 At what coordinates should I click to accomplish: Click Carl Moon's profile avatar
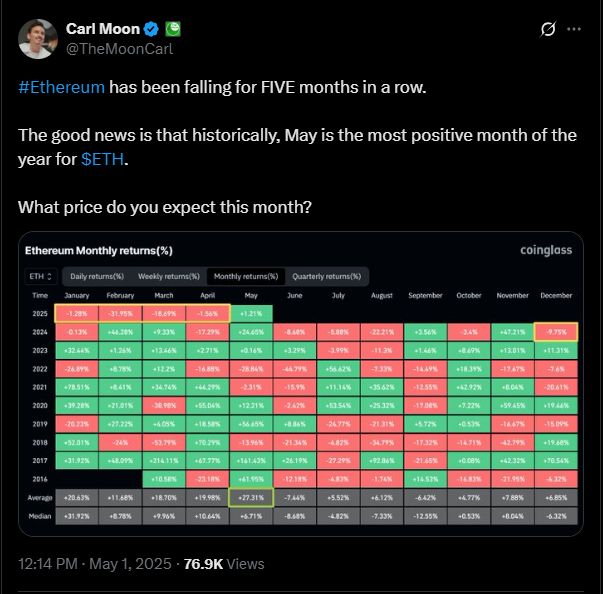[x=38, y=37]
